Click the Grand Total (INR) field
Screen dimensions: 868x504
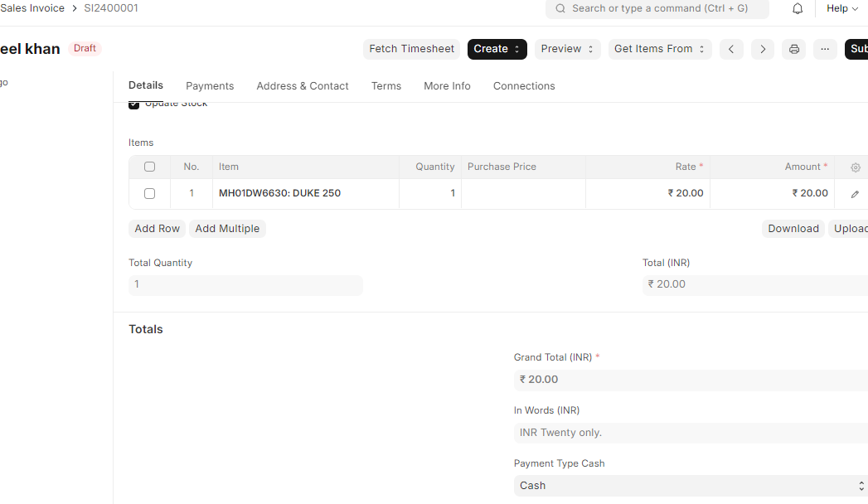click(691, 380)
